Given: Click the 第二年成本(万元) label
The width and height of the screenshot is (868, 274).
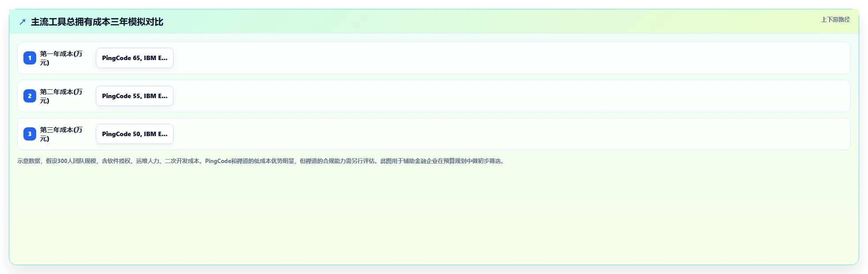Looking at the screenshot, I should [x=61, y=96].
